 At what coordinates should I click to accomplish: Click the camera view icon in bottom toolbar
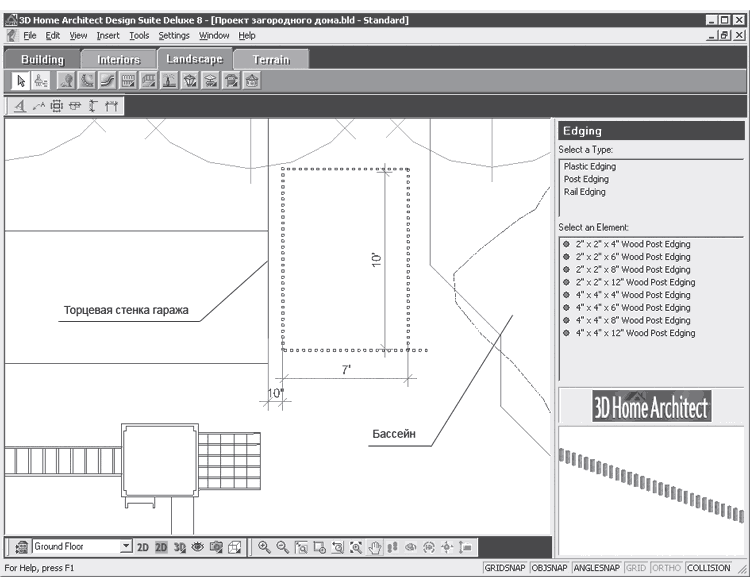pyautogui.click(x=216, y=547)
